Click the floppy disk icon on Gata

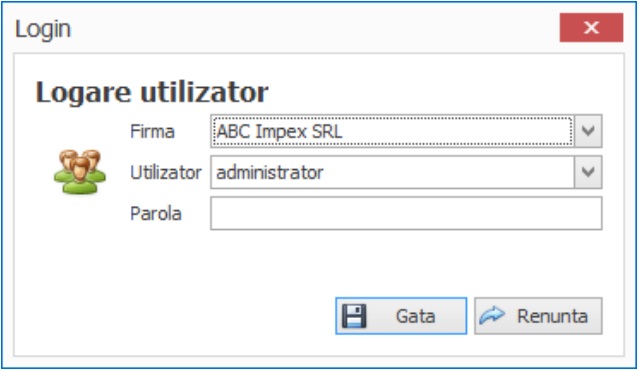click(354, 316)
